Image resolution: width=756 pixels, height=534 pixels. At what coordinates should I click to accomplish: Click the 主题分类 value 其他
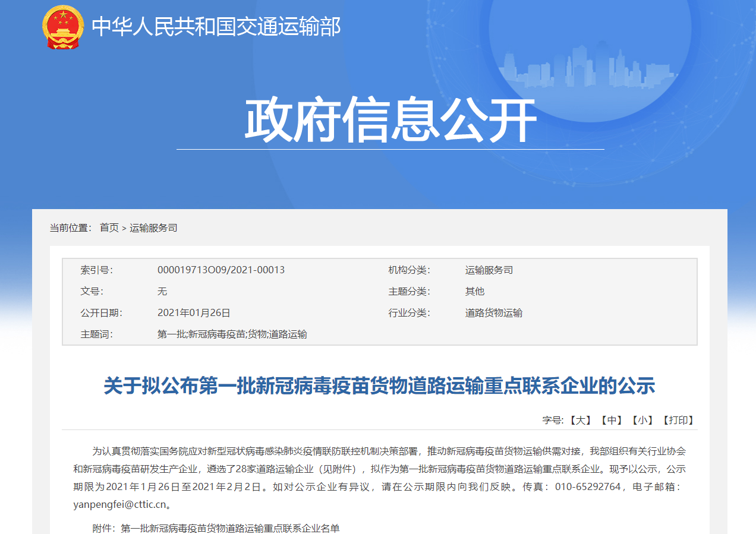point(474,291)
